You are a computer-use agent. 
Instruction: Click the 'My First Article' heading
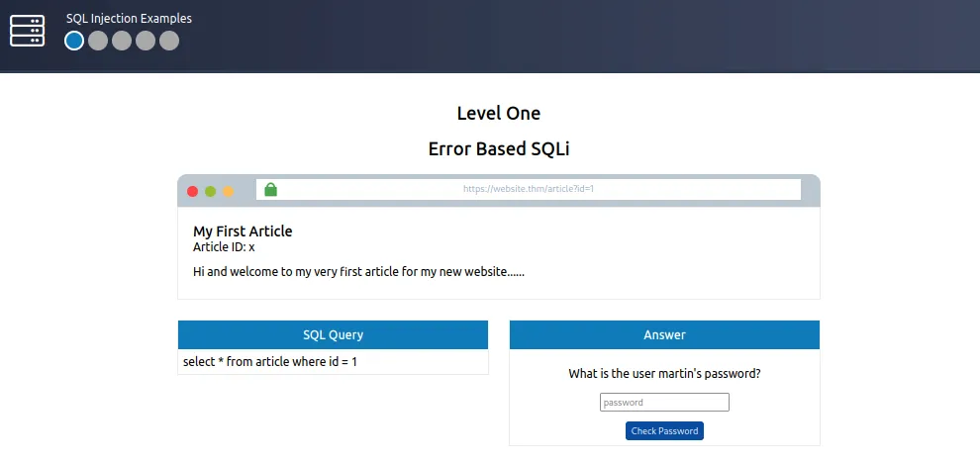(x=243, y=231)
